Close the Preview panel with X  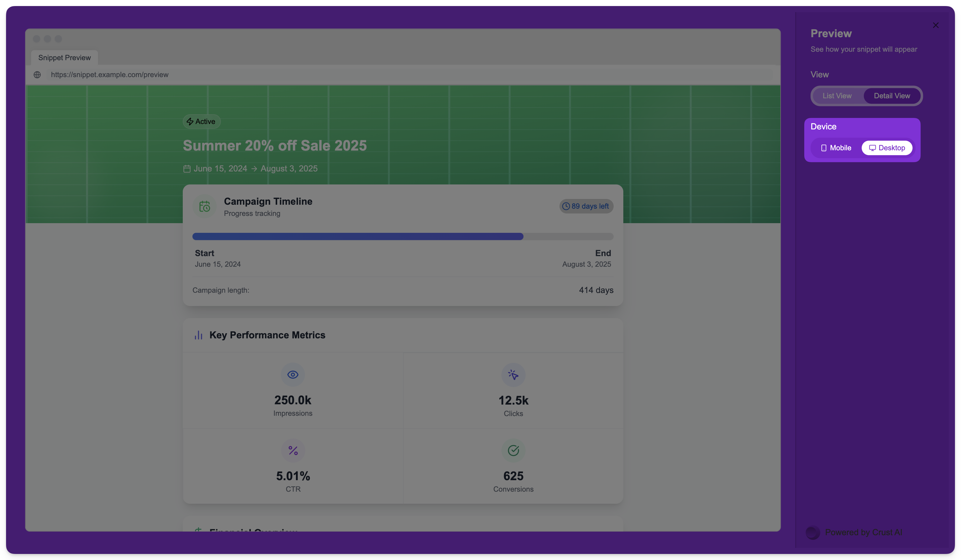936,25
